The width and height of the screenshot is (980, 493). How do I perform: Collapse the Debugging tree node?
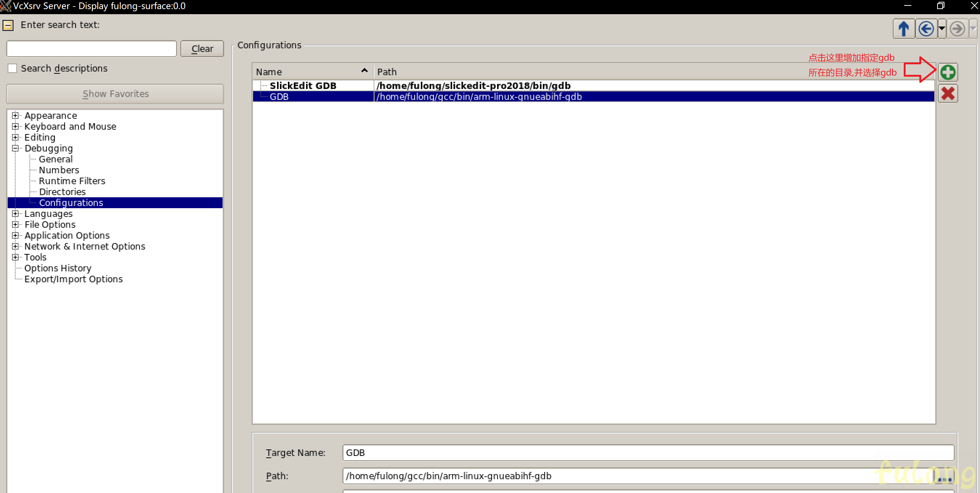pyautogui.click(x=15, y=149)
